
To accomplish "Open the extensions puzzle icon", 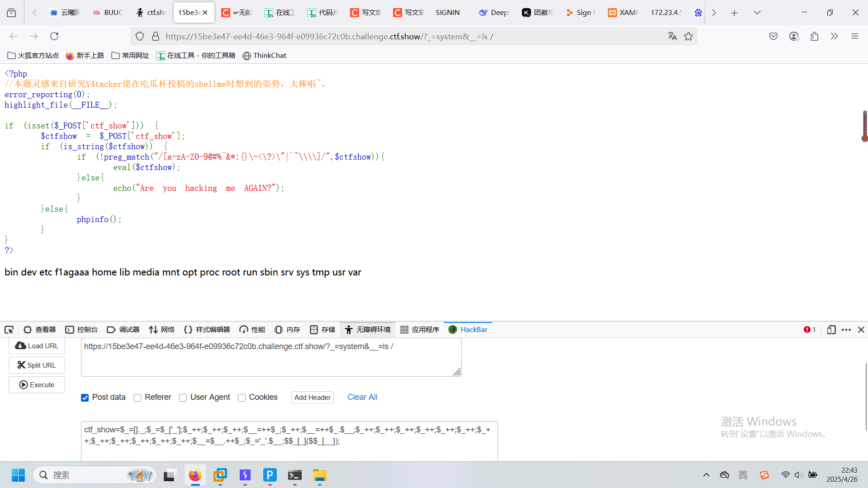I will pyautogui.click(x=814, y=36).
